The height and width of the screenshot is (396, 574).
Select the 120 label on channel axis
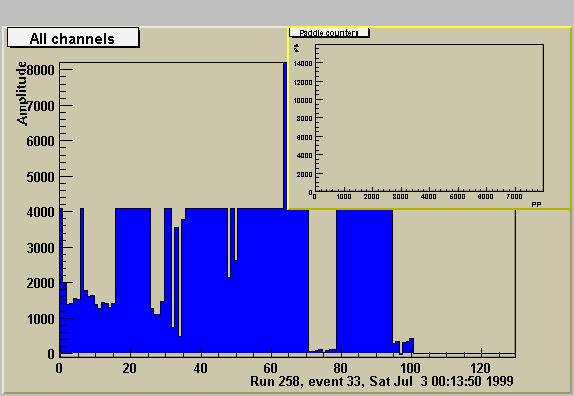point(480,368)
